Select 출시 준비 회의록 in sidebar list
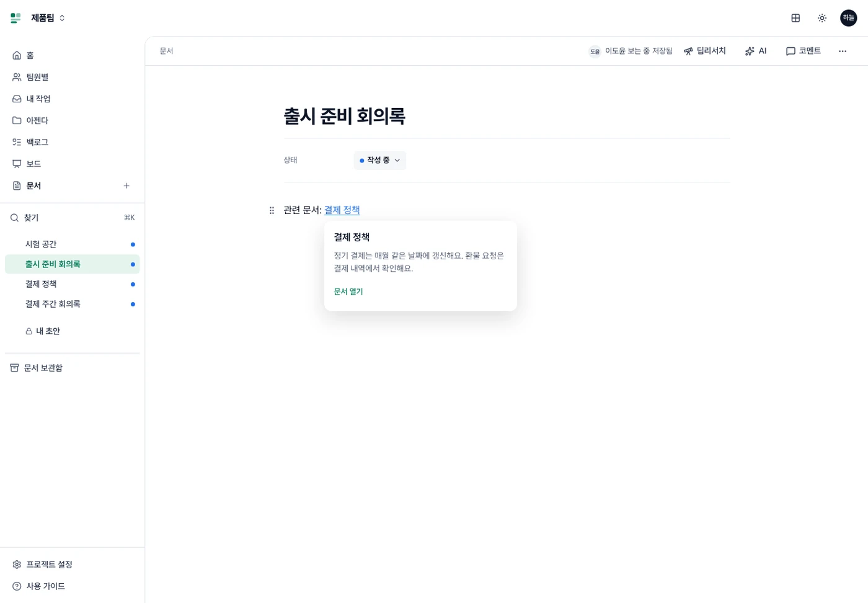The height and width of the screenshot is (603, 868). [x=72, y=264]
